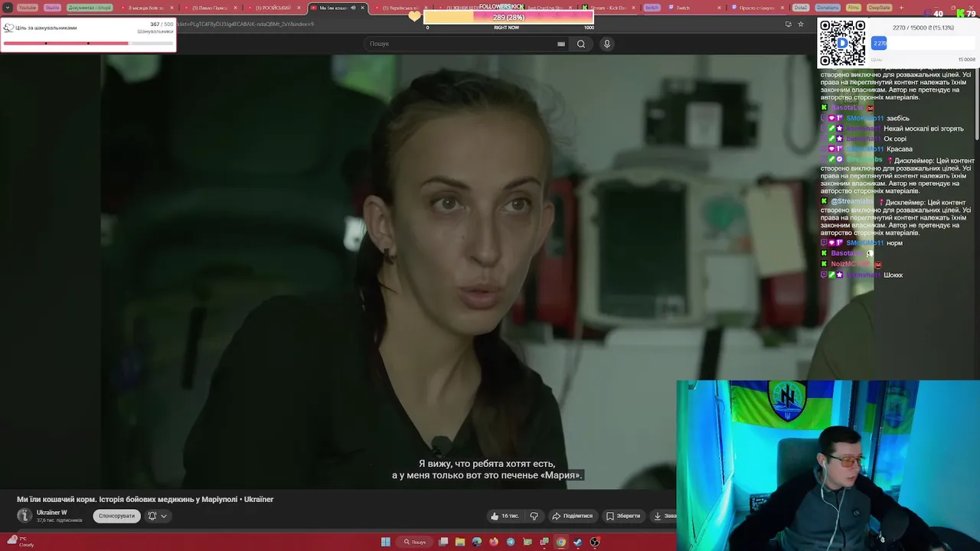Switch to the Павло Палійса tab
This screenshot has height=551, width=980.
point(210,8)
